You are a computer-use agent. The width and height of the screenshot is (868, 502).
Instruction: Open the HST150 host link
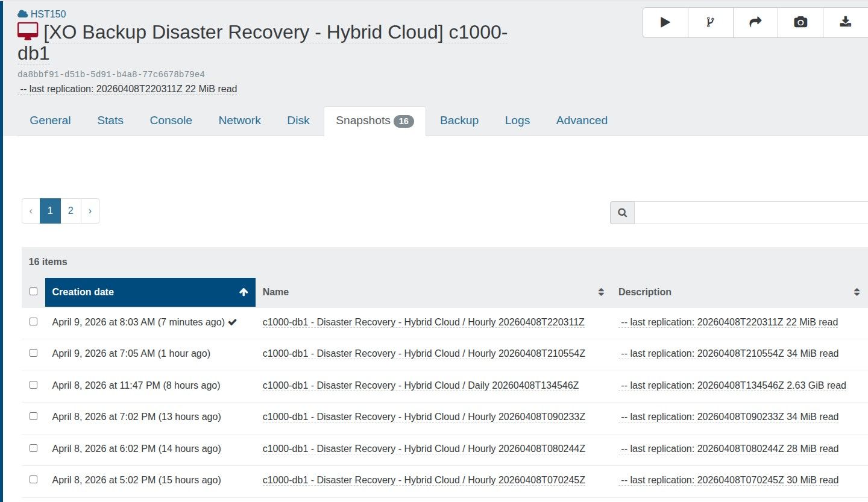click(48, 14)
